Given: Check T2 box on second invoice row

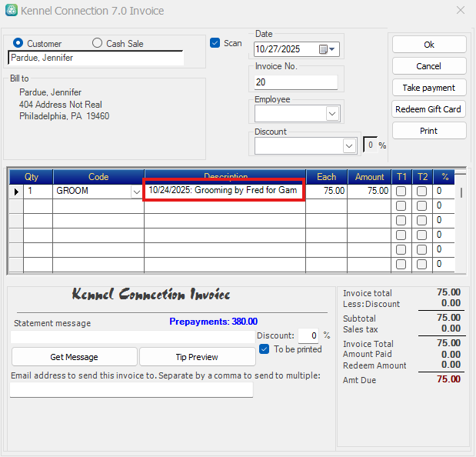Looking at the screenshot, I should coord(421,206).
